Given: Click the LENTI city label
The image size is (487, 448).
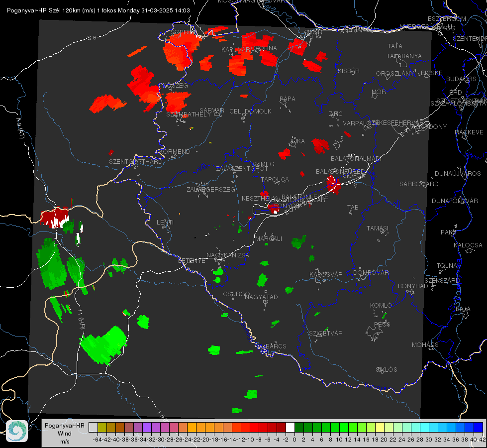Looking at the screenshot, I should pos(165,223).
